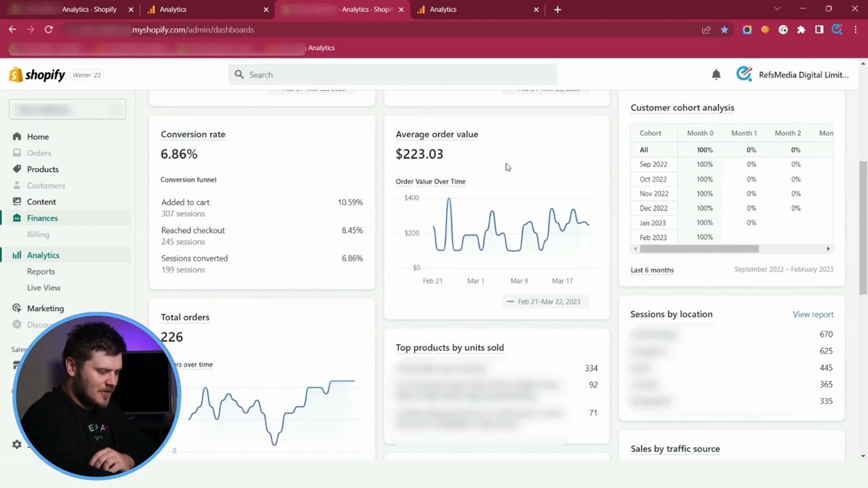Open the Home sidebar icon

pos(17,136)
